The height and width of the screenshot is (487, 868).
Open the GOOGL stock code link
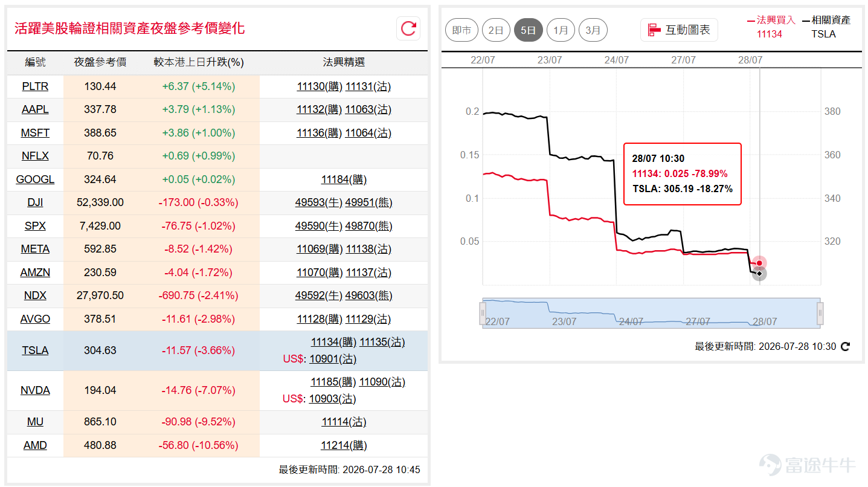coord(35,179)
